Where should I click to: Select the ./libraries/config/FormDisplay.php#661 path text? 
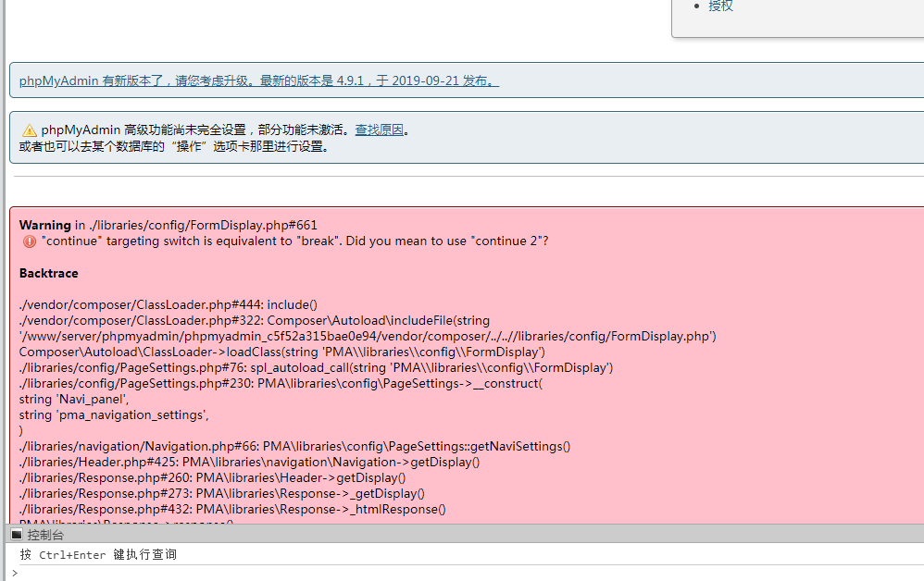(204, 225)
